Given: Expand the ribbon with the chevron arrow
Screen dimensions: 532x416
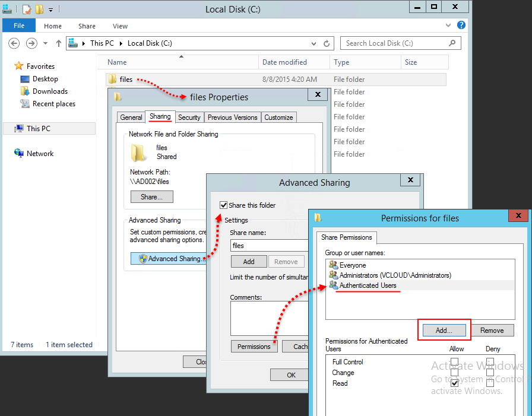Looking at the screenshot, I should (449, 26).
